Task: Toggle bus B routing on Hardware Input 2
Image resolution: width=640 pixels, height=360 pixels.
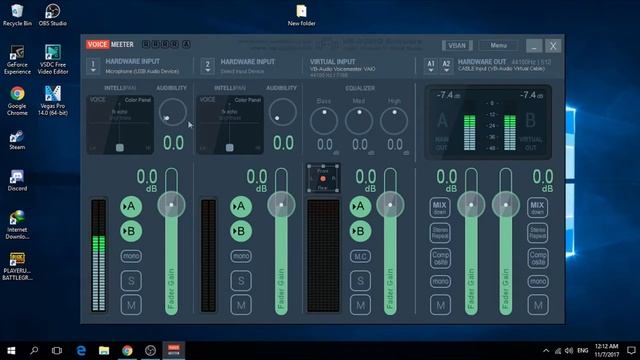Action: (241, 231)
